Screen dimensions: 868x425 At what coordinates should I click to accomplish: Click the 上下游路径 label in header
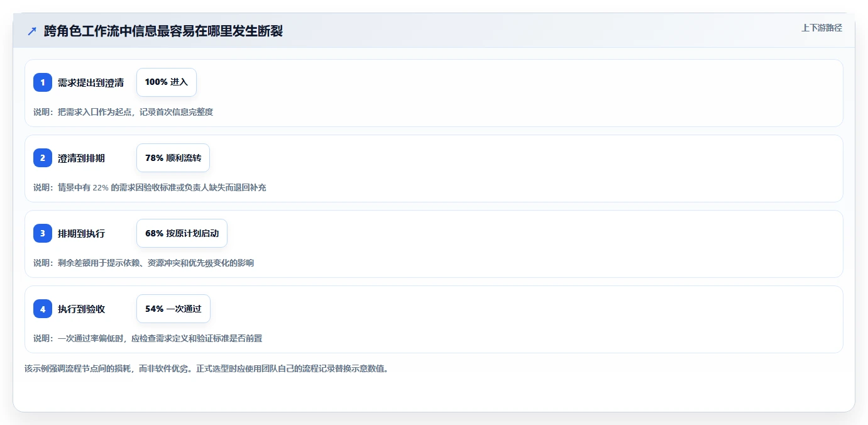point(821,28)
